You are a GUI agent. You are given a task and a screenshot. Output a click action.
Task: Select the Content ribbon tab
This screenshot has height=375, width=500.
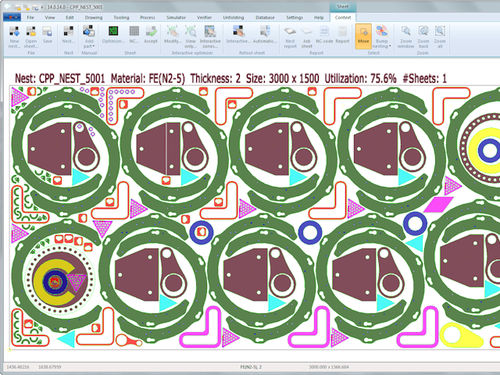coord(343,17)
